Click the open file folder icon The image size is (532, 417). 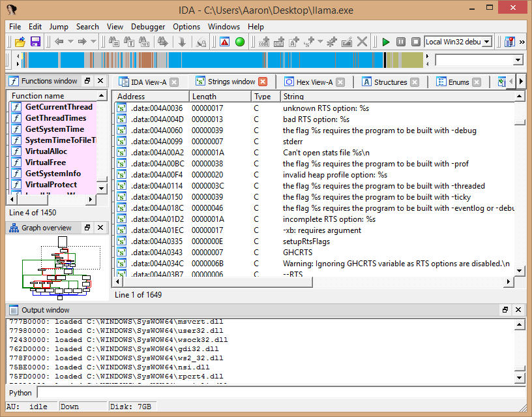[x=20, y=42]
